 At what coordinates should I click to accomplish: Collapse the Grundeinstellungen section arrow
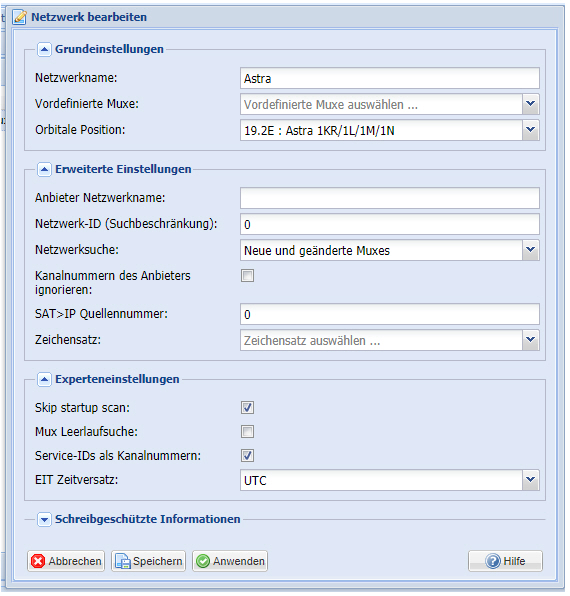44,49
